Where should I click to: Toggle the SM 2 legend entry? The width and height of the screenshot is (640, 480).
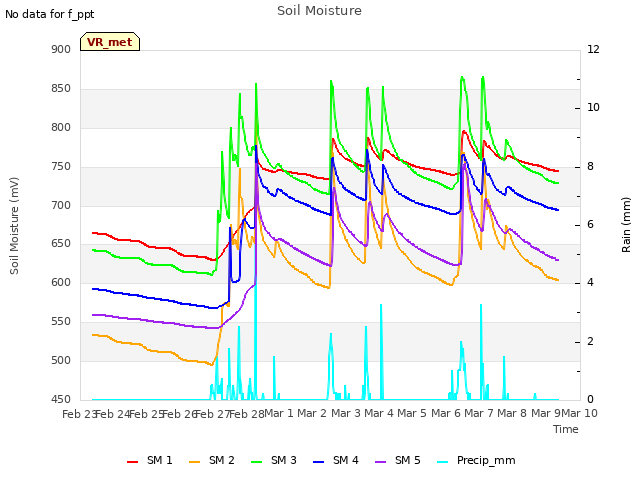coord(212,460)
